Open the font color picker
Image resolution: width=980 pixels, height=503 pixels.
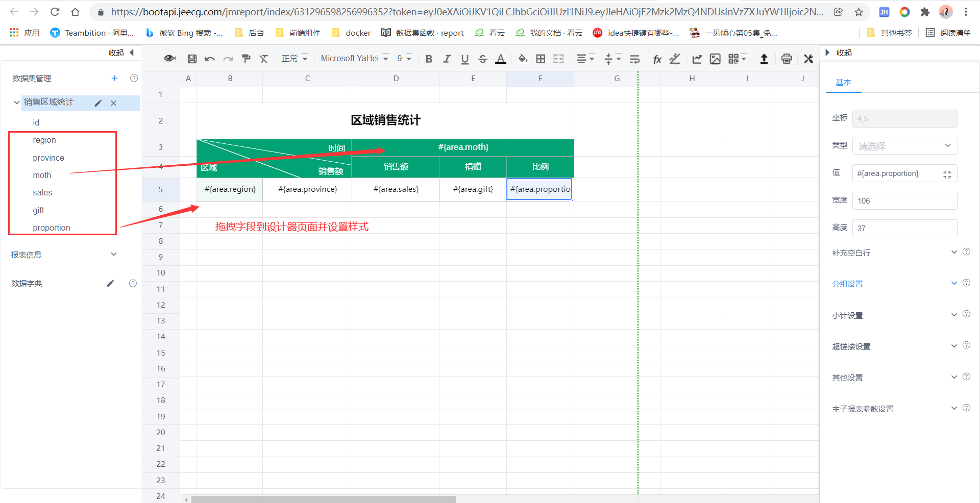point(501,59)
